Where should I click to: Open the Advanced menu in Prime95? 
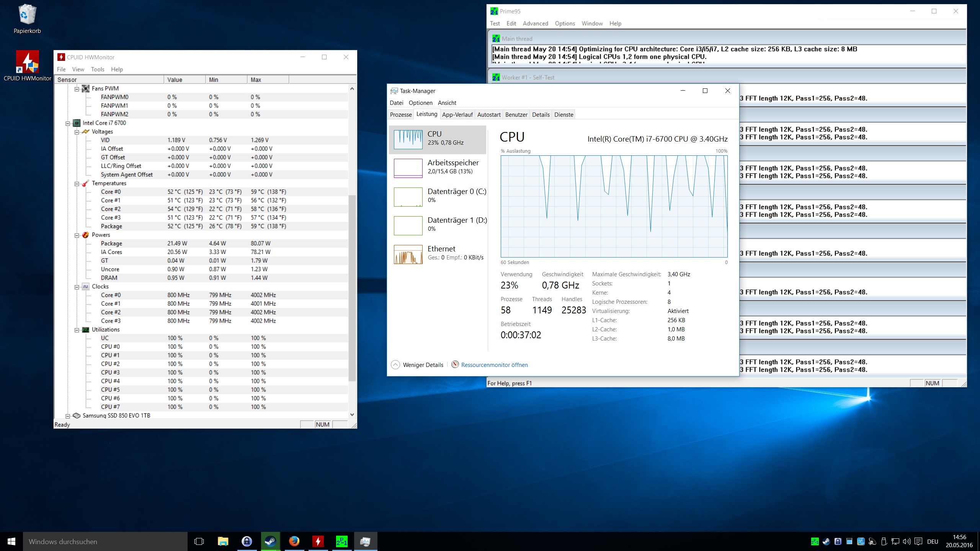coord(535,23)
